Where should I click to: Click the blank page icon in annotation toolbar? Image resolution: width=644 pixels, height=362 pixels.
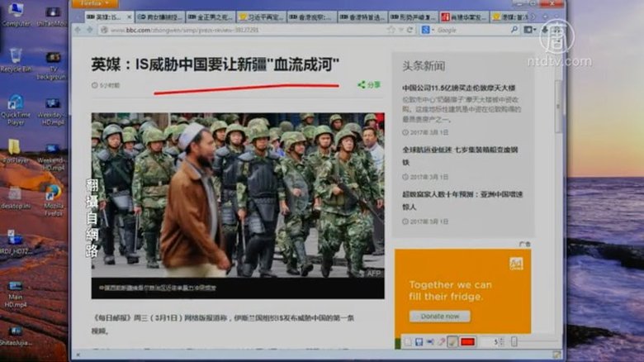[408, 341]
